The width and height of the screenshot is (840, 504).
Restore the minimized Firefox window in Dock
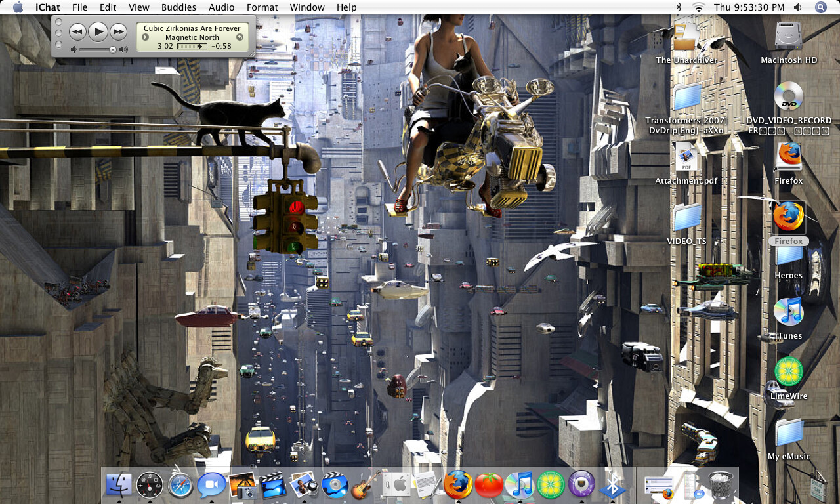659,486
